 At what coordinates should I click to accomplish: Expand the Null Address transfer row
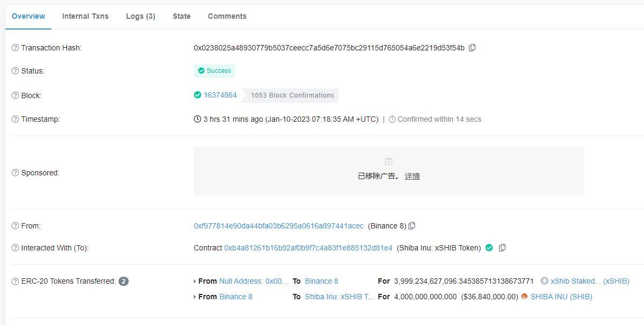195,281
